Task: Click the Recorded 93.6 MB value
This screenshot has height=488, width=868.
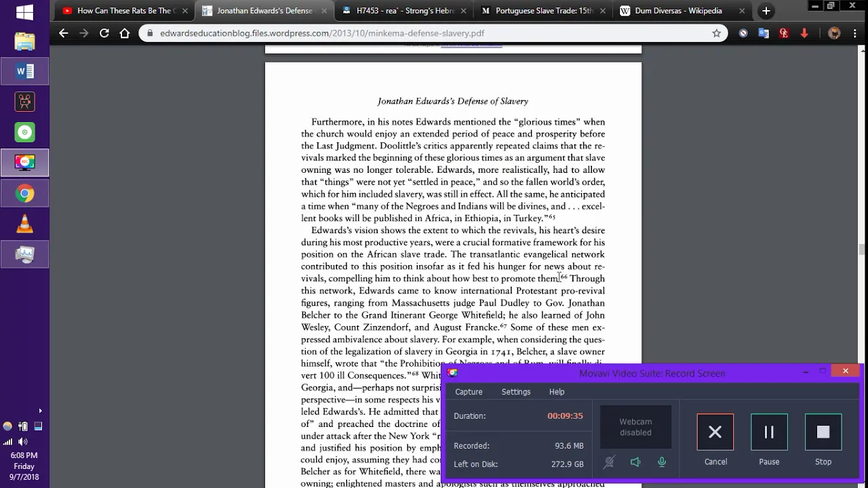Action: point(569,446)
